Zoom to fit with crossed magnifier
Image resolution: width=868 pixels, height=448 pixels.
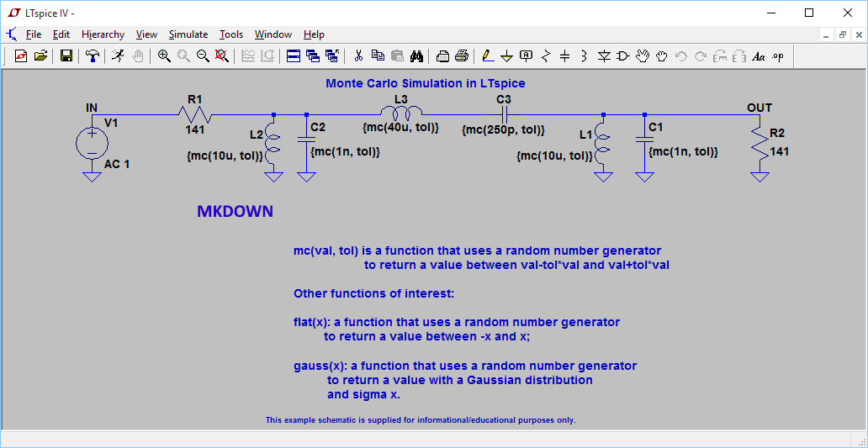point(222,55)
